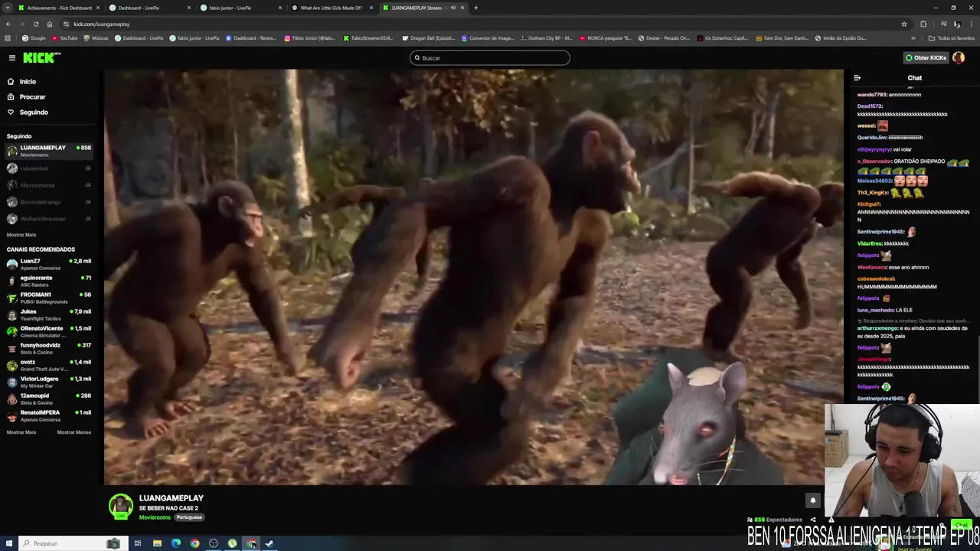Collapse the chat panel with arrow icon

click(857, 77)
